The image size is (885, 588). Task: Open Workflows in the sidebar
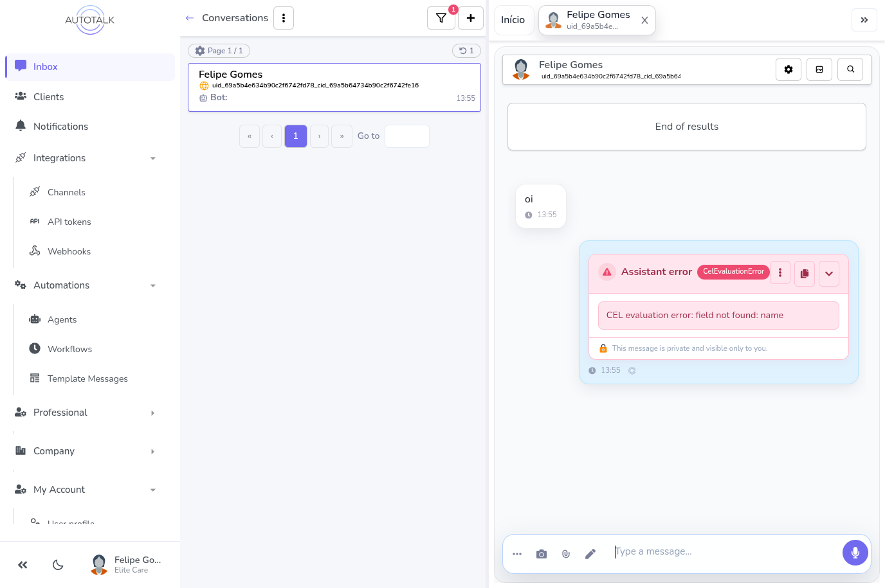69,349
